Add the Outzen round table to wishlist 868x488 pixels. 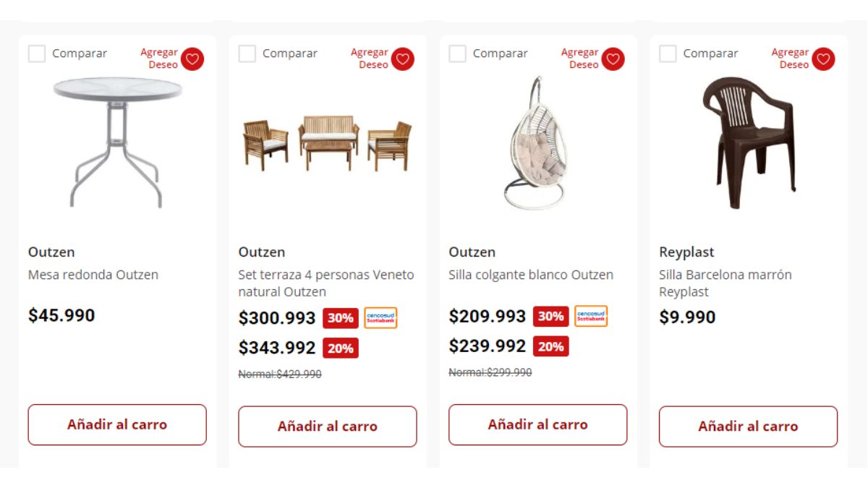point(192,59)
